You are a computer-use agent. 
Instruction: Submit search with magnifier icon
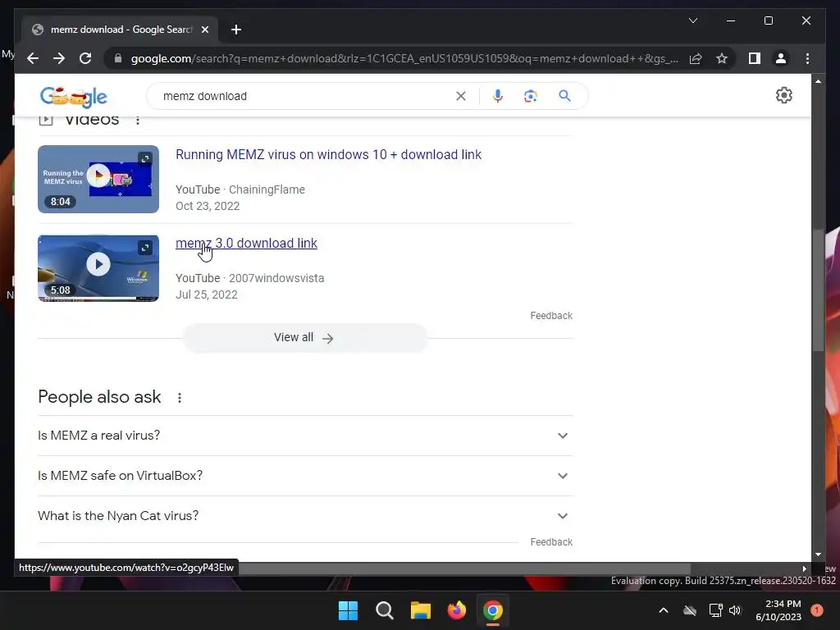point(564,96)
